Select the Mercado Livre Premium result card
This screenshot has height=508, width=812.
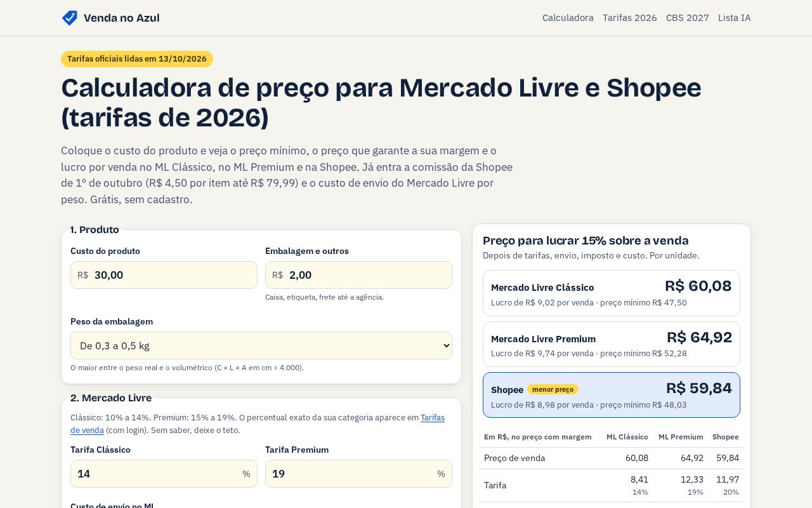[x=612, y=344]
